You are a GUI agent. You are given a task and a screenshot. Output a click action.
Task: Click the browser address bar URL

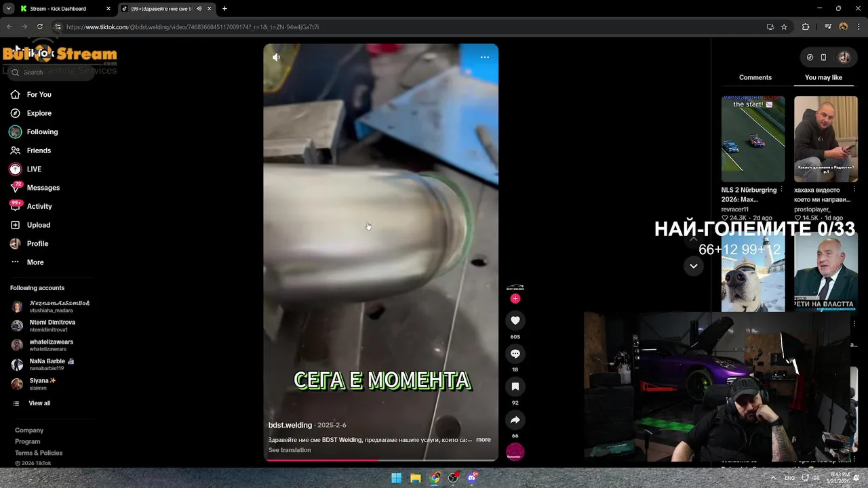tap(193, 27)
